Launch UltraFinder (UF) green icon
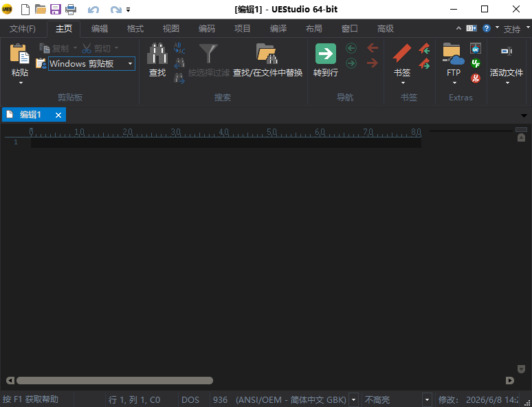Image resolution: width=532 pixels, height=407 pixels. [x=476, y=63]
